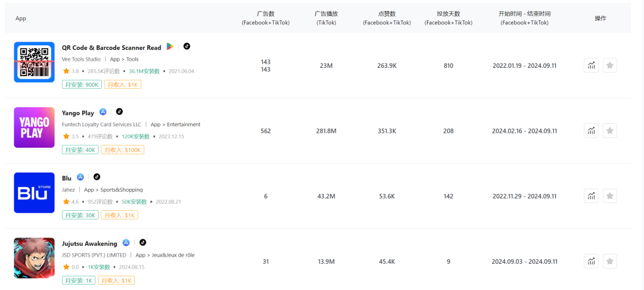The image size is (644, 290).
Task: Click the 36.1M安装数 value
Action: pyautogui.click(x=144, y=71)
